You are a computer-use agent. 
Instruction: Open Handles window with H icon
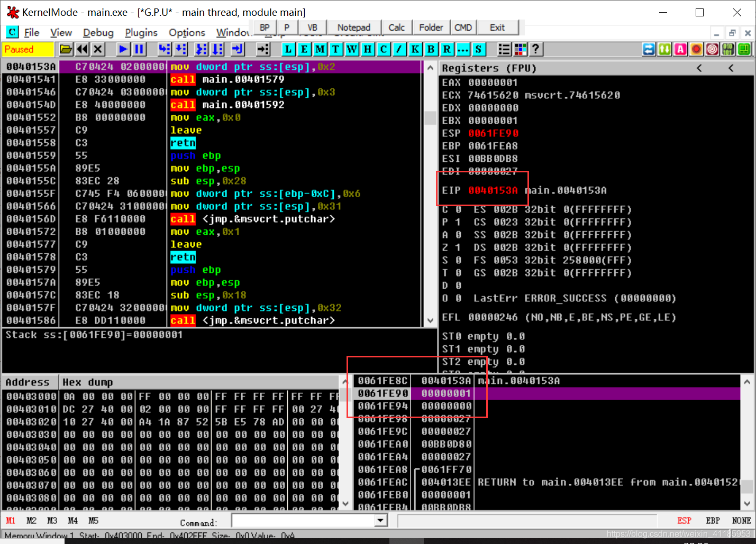tap(368, 49)
